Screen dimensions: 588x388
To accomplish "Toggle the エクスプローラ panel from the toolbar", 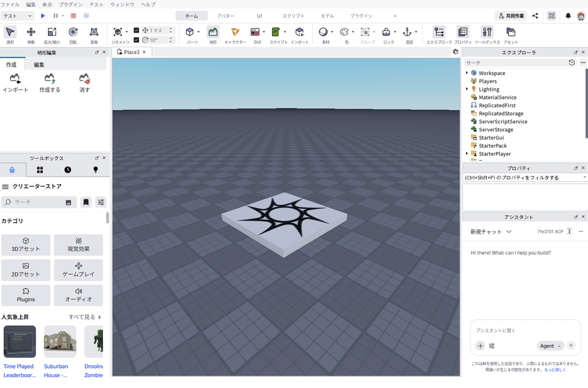I will (x=439, y=35).
